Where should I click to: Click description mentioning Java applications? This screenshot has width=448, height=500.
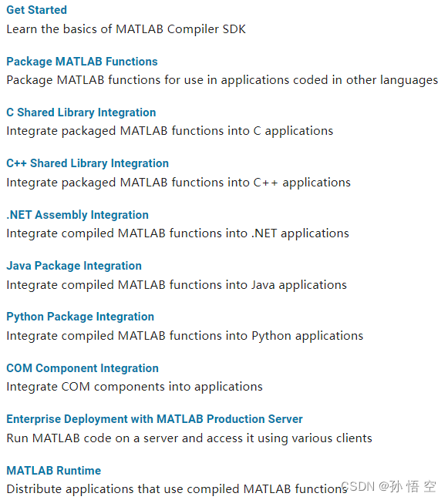tap(177, 285)
